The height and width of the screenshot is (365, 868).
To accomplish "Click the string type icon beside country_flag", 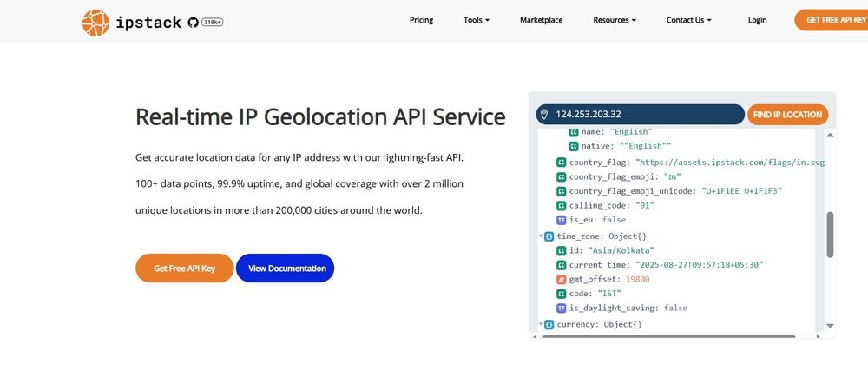I will 562,163.
